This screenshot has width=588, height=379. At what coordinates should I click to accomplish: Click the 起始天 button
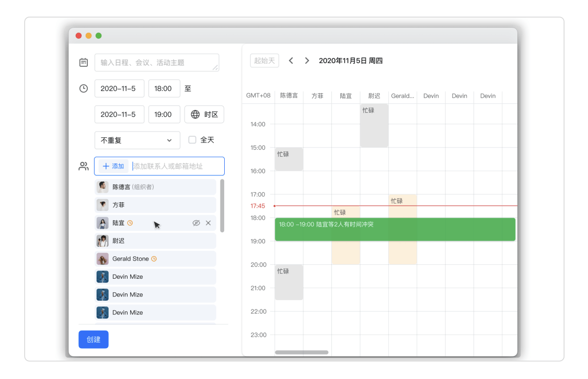[264, 61]
